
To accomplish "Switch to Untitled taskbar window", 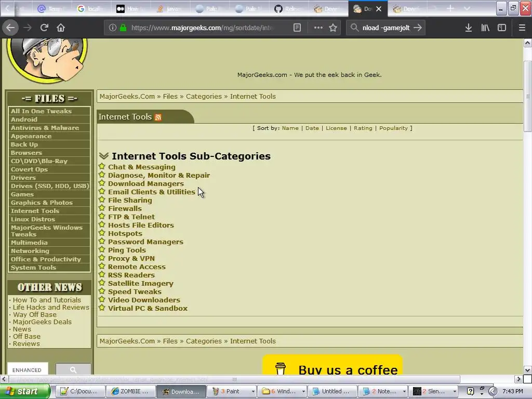I will coord(332,392).
